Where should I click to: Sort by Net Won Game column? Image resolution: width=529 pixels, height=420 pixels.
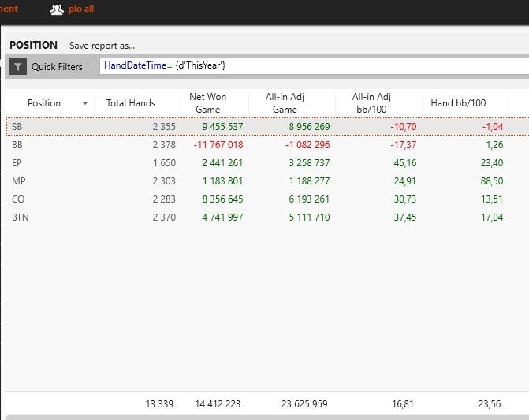[x=208, y=103]
